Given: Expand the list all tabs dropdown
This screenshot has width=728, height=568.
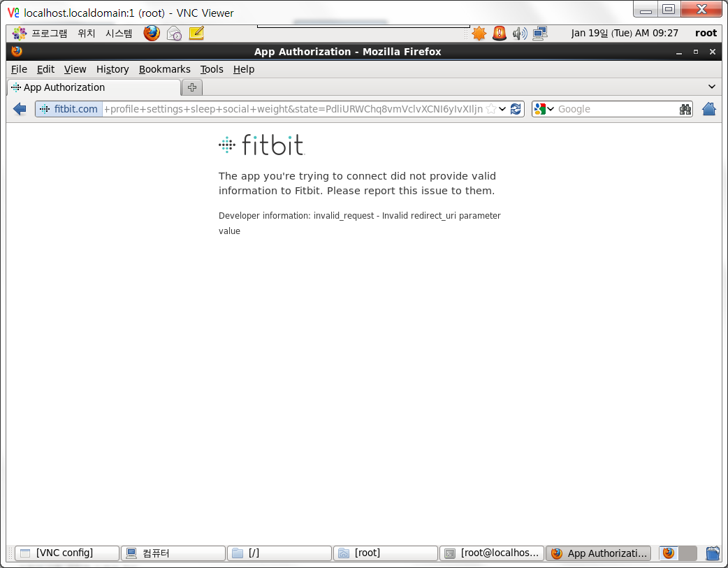Looking at the screenshot, I should pyautogui.click(x=712, y=87).
